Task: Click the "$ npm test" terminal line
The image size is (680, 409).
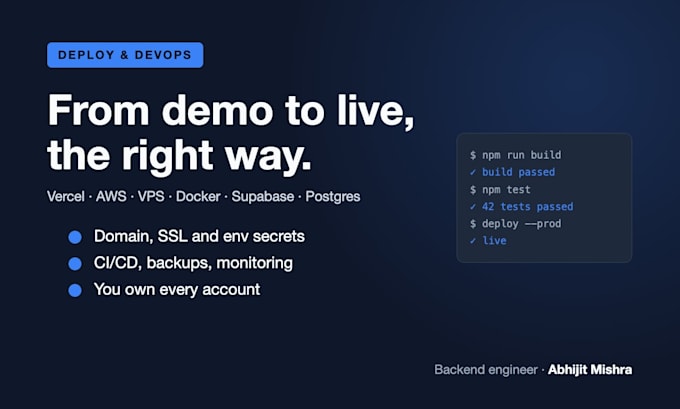Action: pyautogui.click(x=500, y=190)
